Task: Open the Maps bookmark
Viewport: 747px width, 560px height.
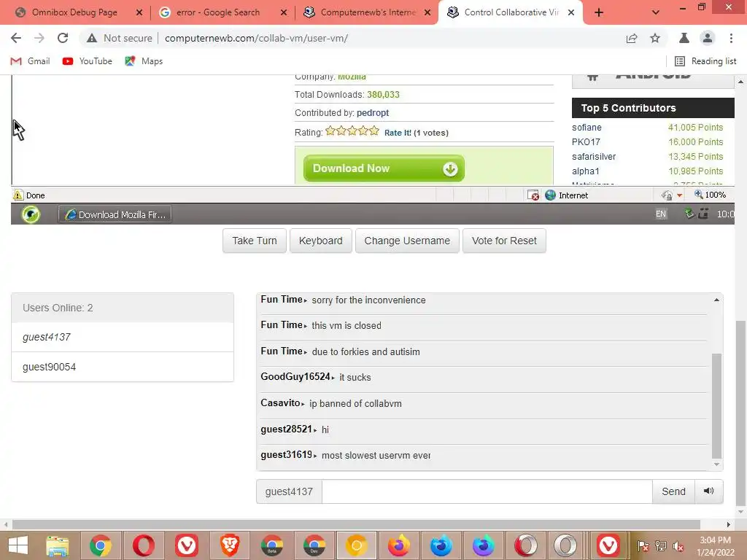Action: [x=144, y=61]
